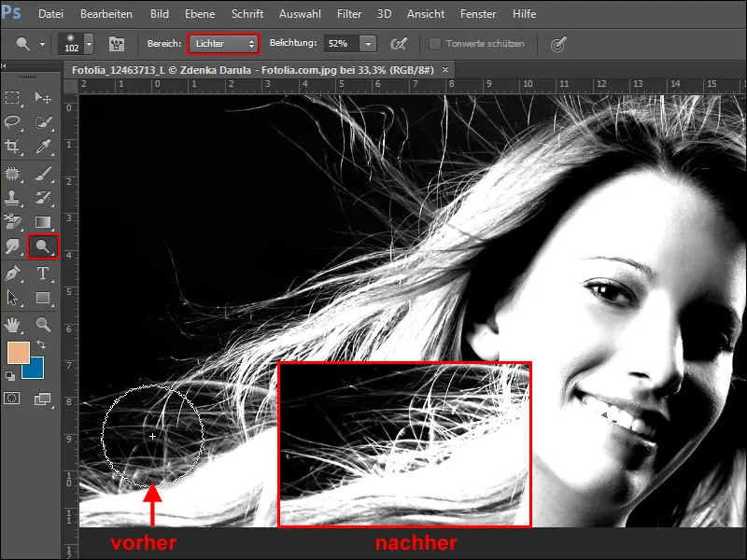Select the History Brush tool
Viewport: 747px width, 560px height.
[43, 198]
